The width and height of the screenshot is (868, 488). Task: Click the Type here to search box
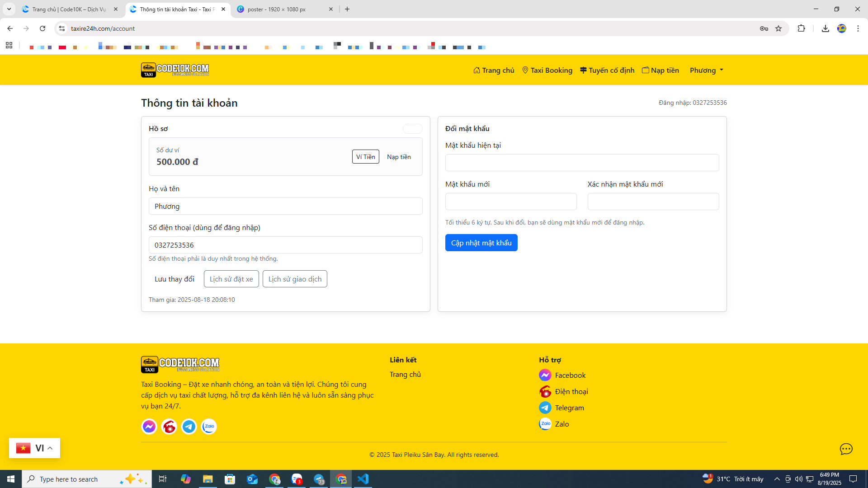[x=87, y=479]
